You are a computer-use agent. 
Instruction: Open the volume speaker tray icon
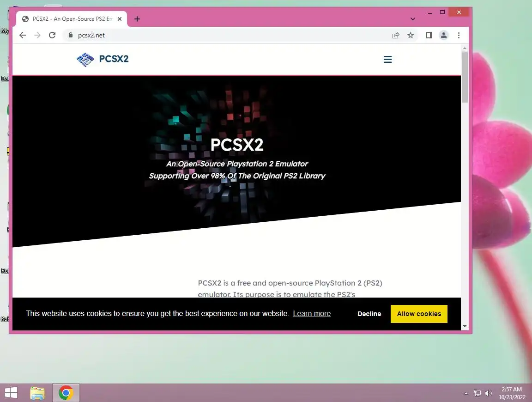coord(489,393)
